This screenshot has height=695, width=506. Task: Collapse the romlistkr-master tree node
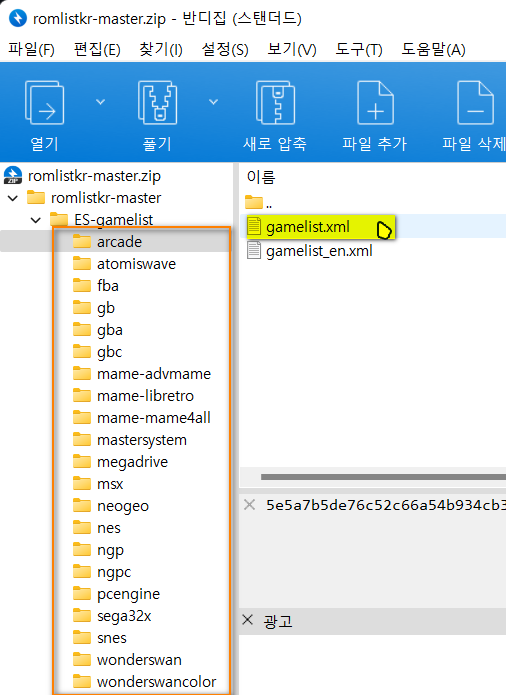point(13,198)
